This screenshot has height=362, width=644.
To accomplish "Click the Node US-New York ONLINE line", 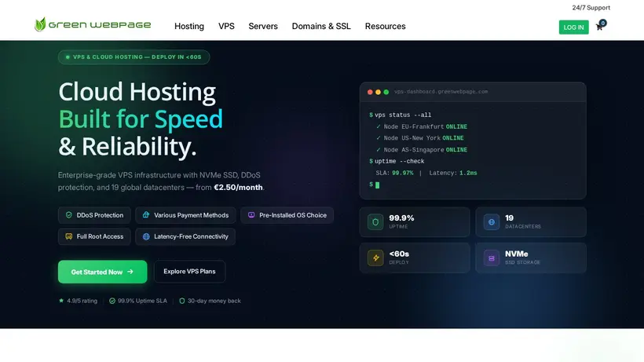I will click(x=420, y=138).
